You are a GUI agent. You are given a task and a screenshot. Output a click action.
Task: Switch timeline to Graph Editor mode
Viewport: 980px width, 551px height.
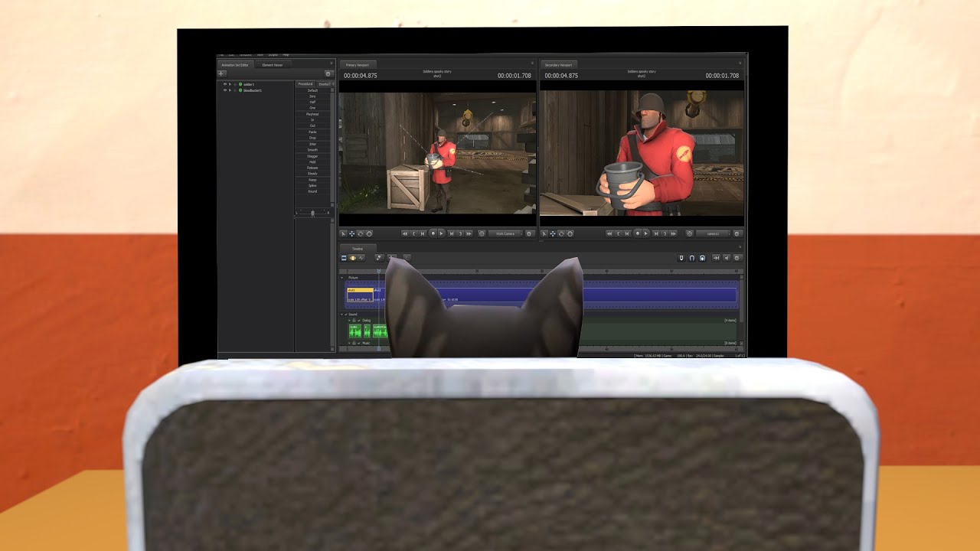(361, 258)
